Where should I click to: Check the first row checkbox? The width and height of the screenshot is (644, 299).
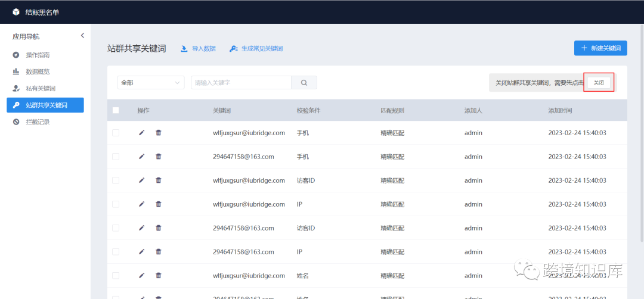(x=116, y=133)
